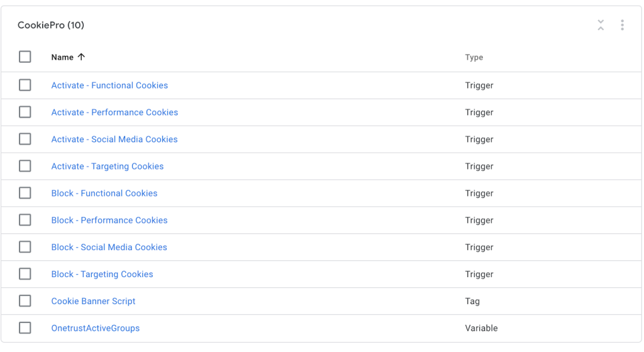Select checkbox for Activate - Performance Cookies
Screen dimensions: 644x352
[25, 112]
